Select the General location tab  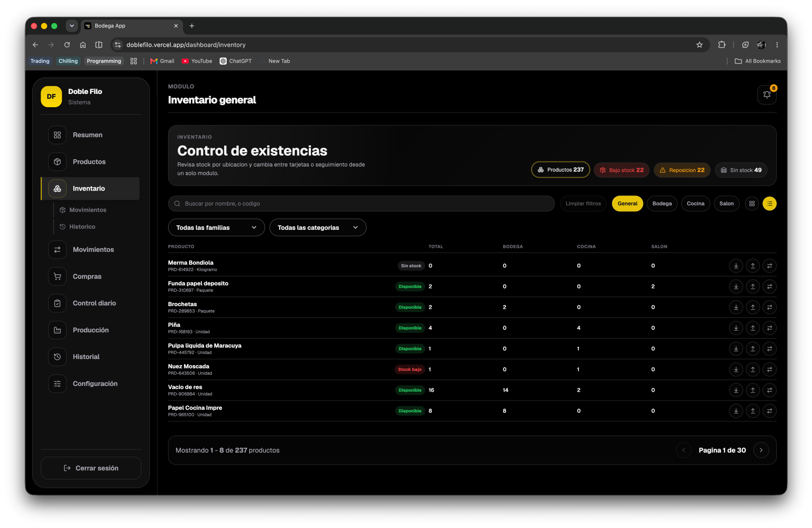click(x=627, y=204)
